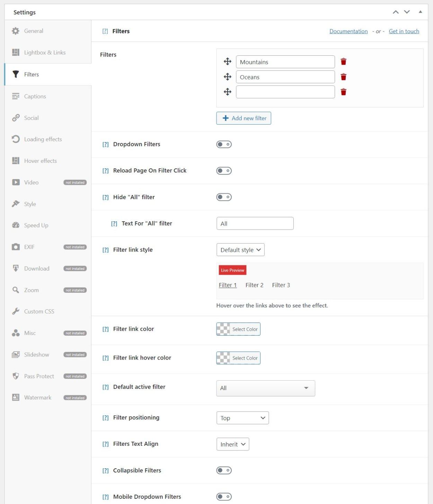Delete the Oceans filter with trash icon
Screen dimensions: 433x504
[343, 77]
